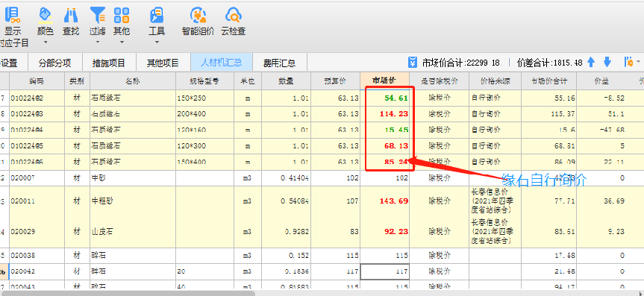Click the icon beside 市场价合计
This screenshot has height=296, width=644.
pyautogui.click(x=413, y=63)
